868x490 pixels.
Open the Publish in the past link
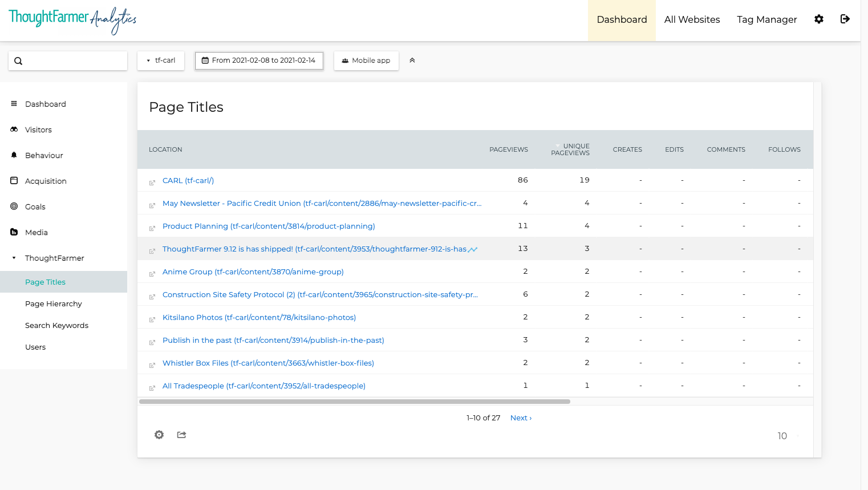[273, 340]
